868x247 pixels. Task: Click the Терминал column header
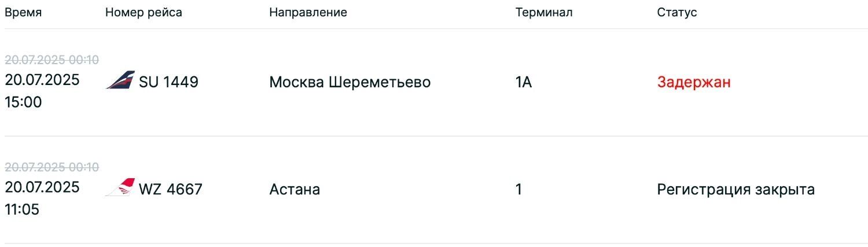click(x=544, y=12)
